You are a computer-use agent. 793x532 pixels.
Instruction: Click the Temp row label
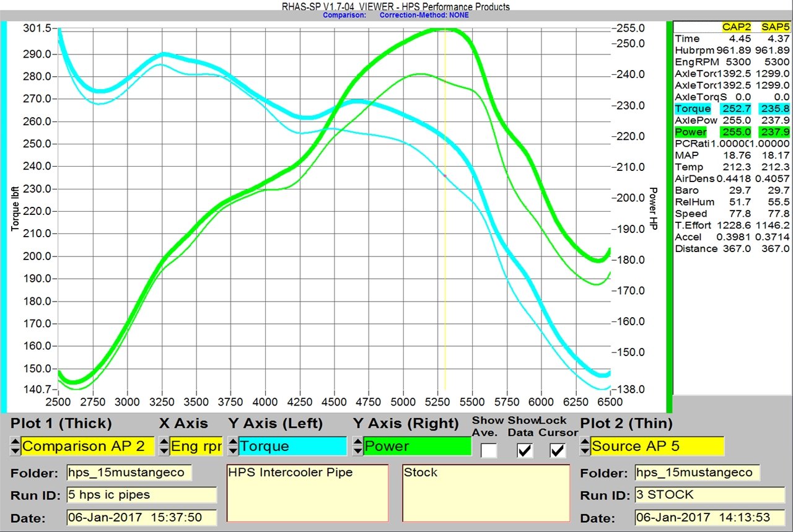688,167
